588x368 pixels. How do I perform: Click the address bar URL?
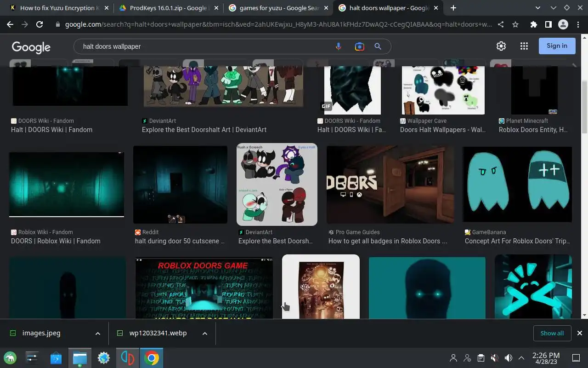[278, 24]
